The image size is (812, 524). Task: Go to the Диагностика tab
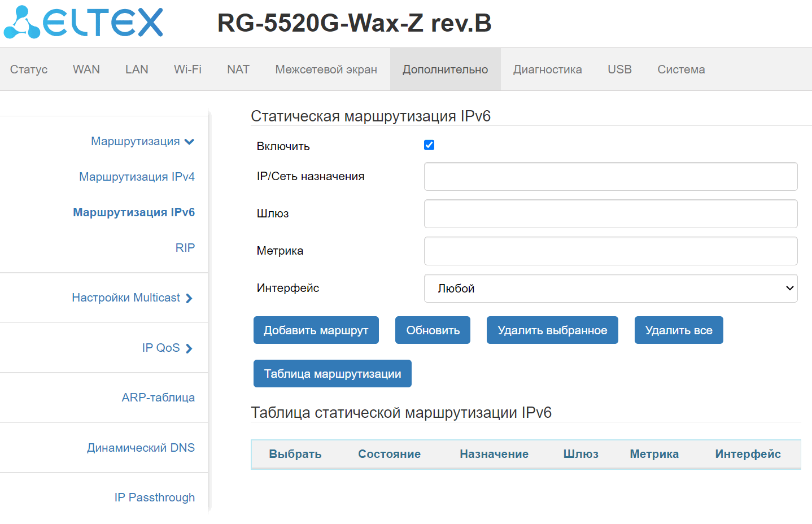click(x=547, y=69)
